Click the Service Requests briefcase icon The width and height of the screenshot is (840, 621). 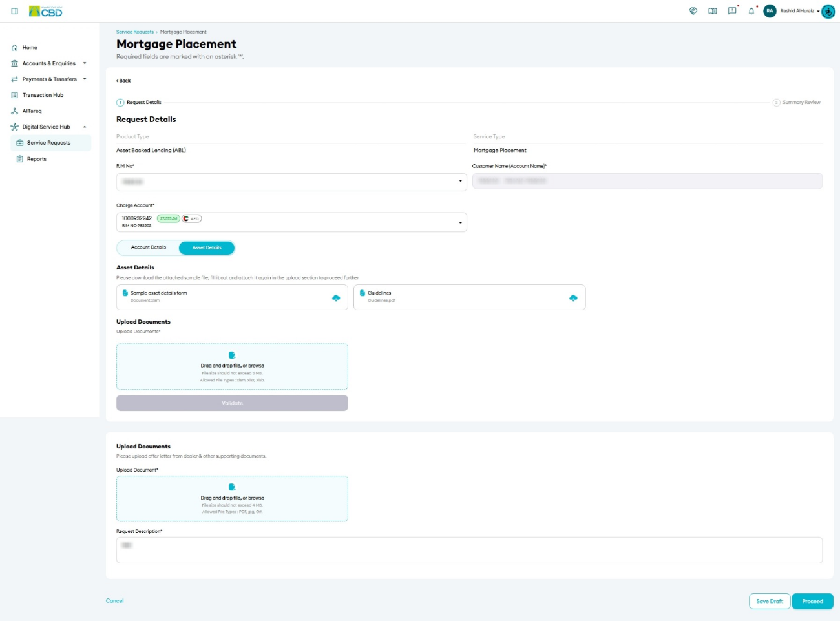coord(19,143)
